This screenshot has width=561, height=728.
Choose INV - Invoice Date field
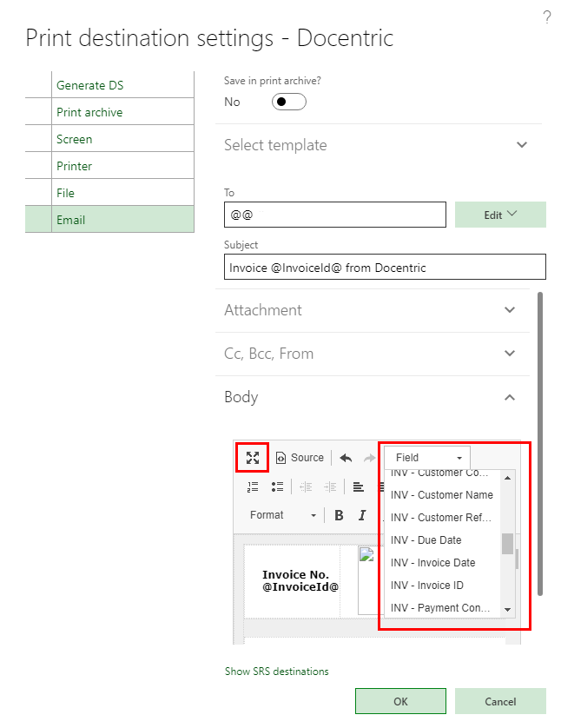tap(443, 563)
